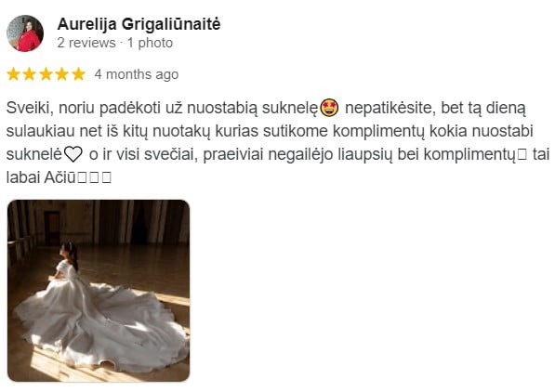Click the second yellow rating star

pos(30,74)
